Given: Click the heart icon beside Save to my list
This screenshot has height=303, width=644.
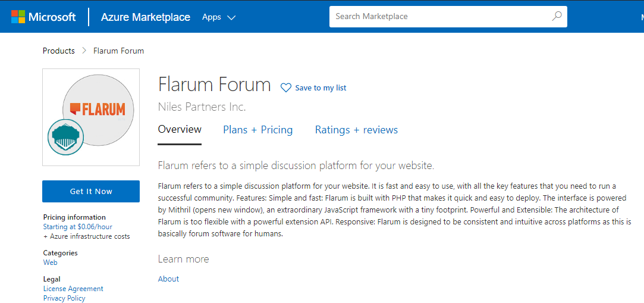Looking at the screenshot, I should (x=286, y=88).
